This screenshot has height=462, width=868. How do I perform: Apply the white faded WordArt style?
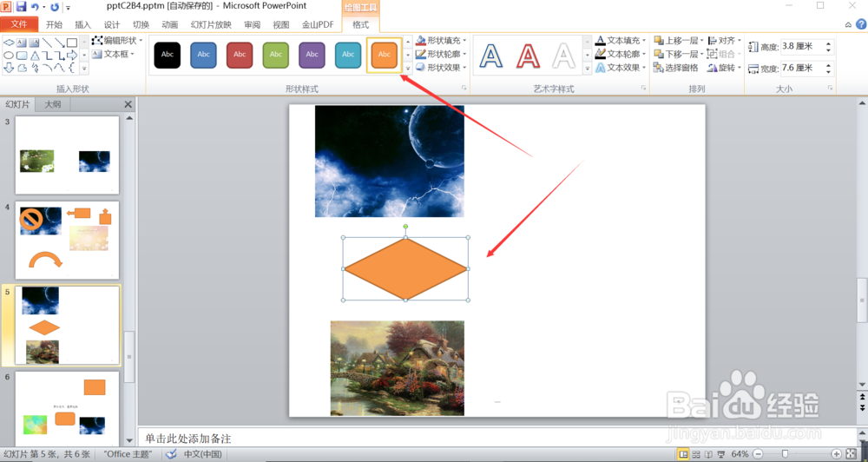(563, 56)
